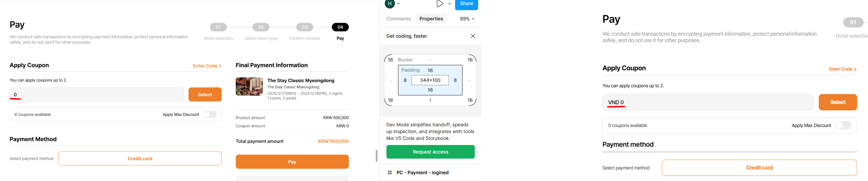Toggle Apply Max Discount beside 0 coupons available
The height and width of the screenshot is (181, 868).
tap(843, 125)
